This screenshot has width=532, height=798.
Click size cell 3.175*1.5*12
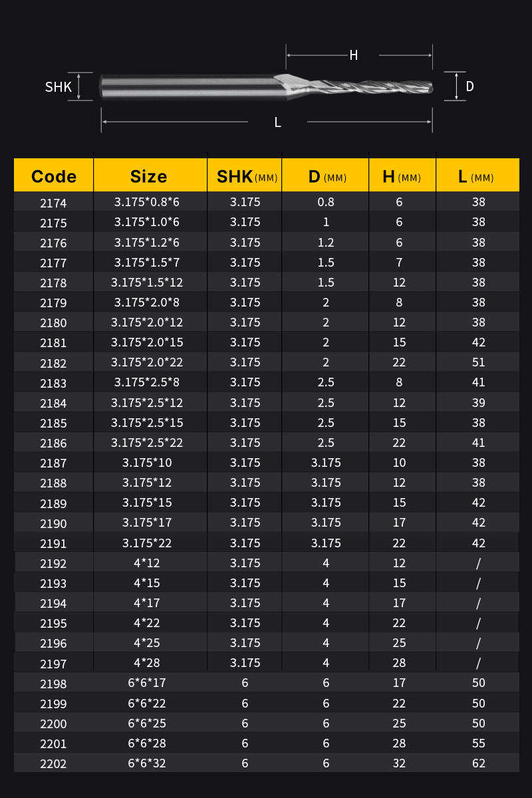pyautogui.click(x=147, y=282)
